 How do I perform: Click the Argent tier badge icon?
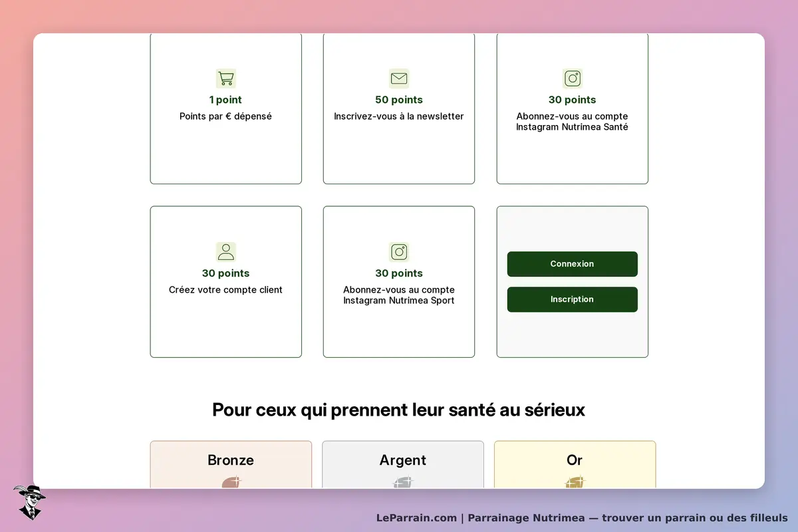pos(403,482)
